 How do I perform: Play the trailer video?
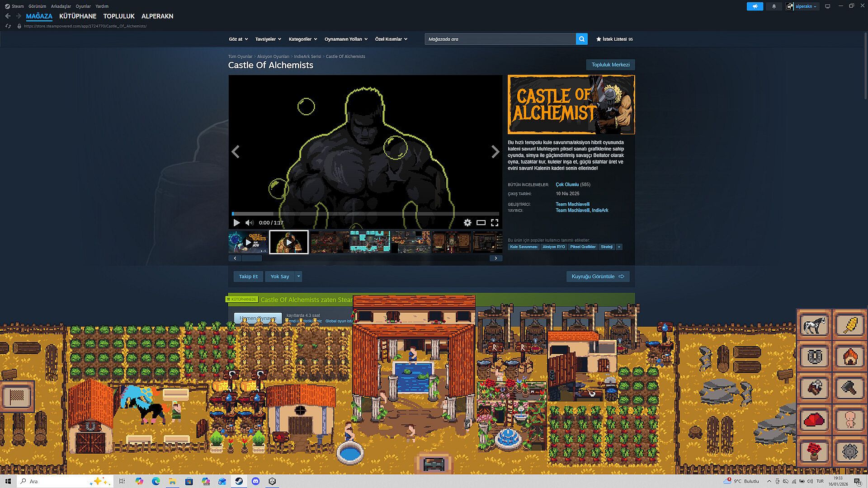tap(236, 222)
